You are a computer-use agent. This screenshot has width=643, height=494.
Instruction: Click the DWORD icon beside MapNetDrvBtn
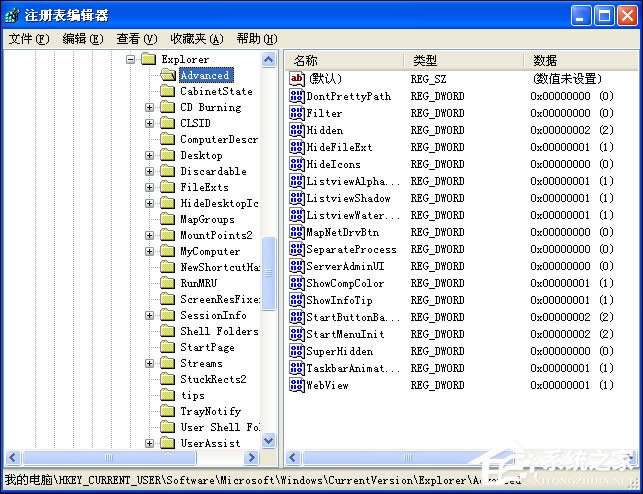tap(297, 232)
